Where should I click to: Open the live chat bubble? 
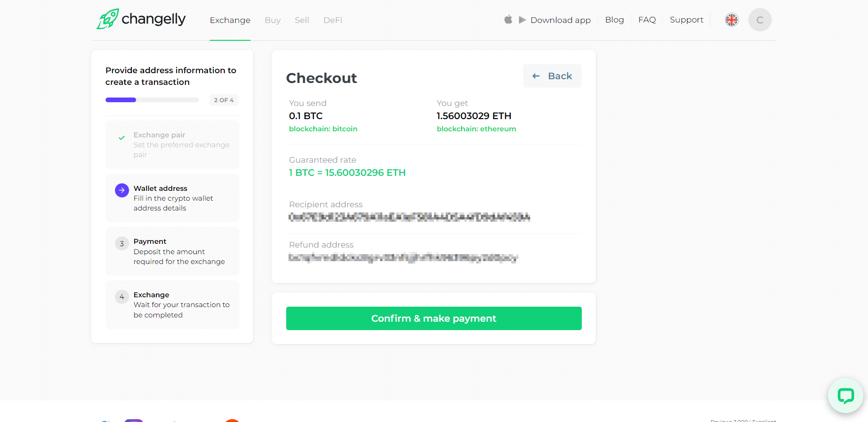pyautogui.click(x=845, y=395)
